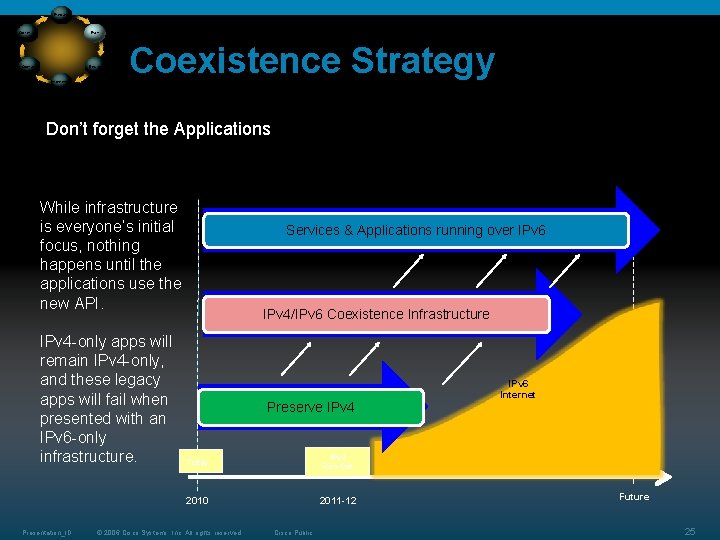Click the pale yellow box above 2010
The image size is (720, 540).
[x=201, y=461]
